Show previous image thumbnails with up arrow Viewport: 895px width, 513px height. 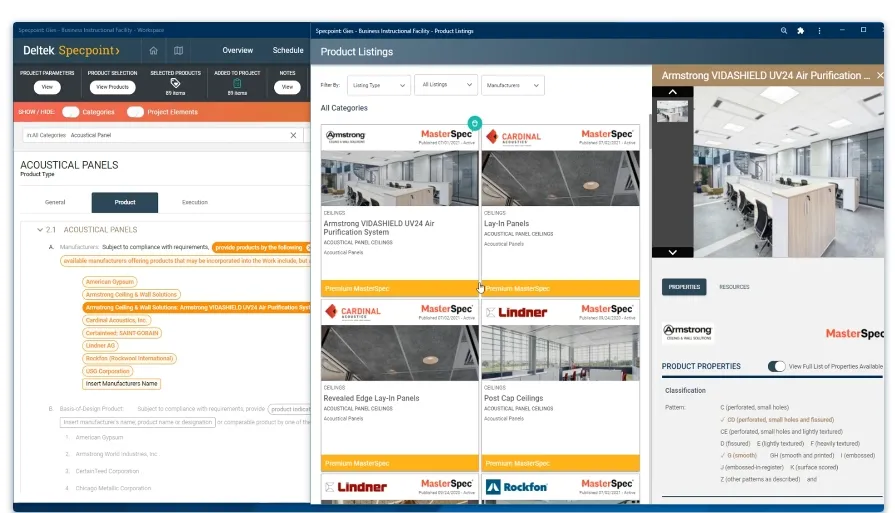(x=672, y=92)
